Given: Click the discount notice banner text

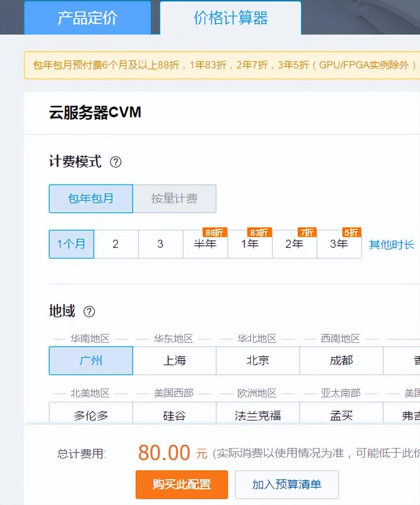Looking at the screenshot, I should click(225, 65).
